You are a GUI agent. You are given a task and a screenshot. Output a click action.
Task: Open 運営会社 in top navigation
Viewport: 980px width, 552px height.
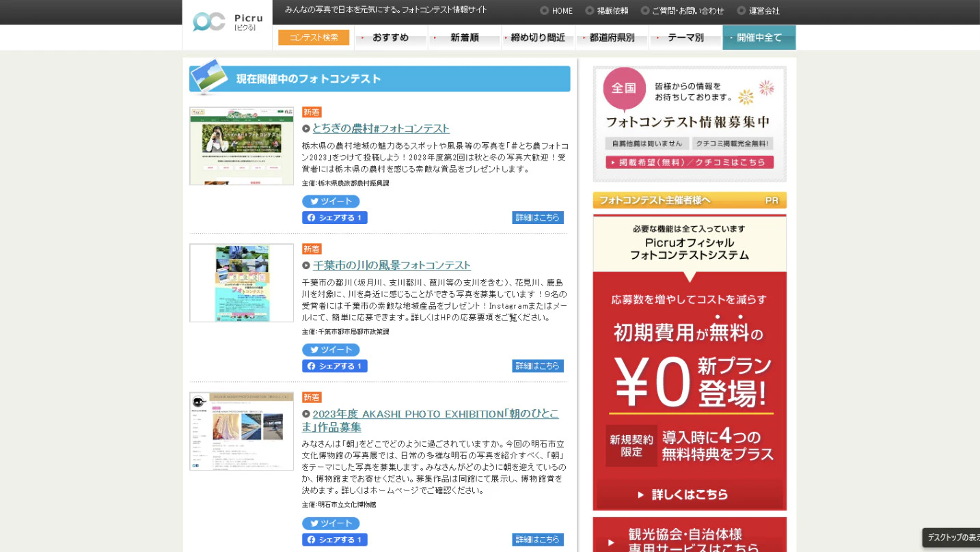point(759,11)
